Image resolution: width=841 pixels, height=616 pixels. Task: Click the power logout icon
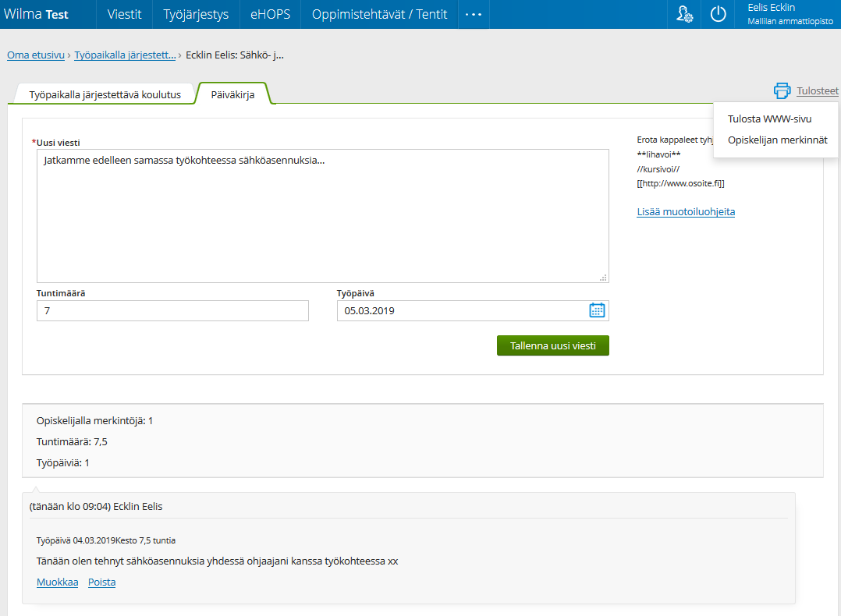pyautogui.click(x=718, y=15)
